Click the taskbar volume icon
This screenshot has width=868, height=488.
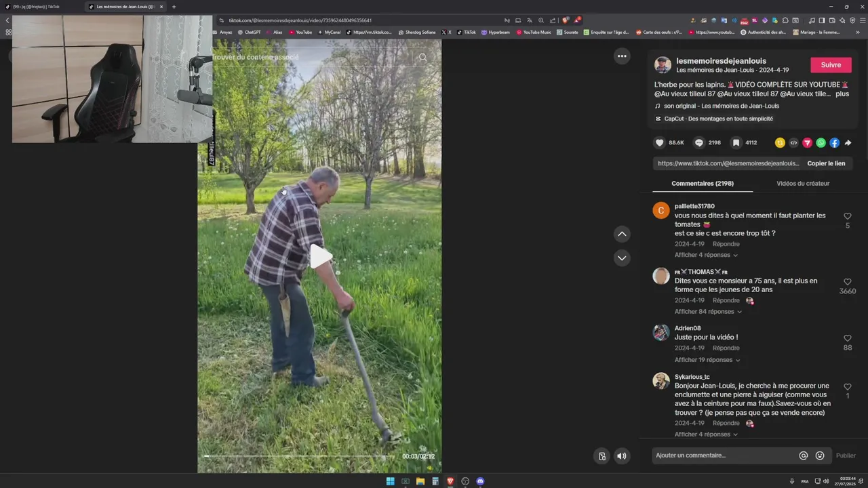pos(826,481)
